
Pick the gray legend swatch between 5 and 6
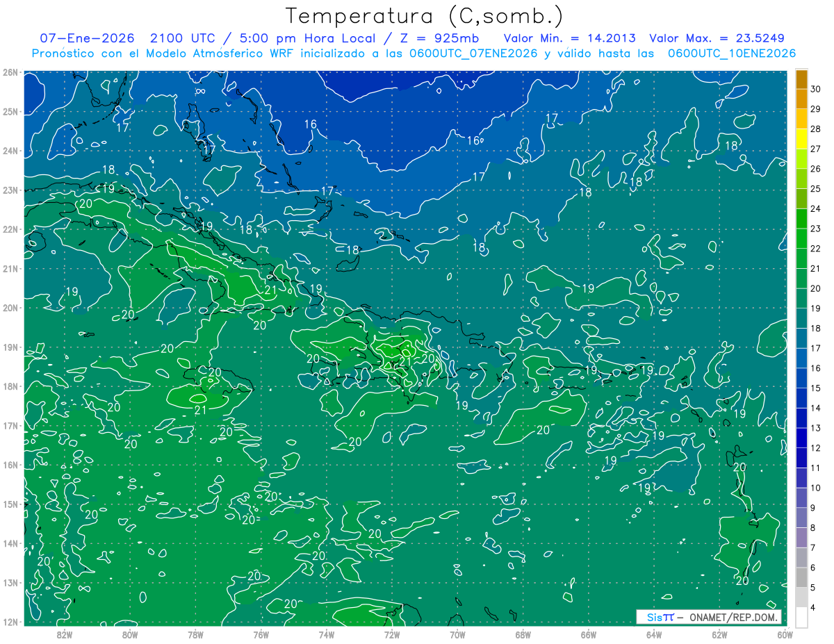pos(802,577)
